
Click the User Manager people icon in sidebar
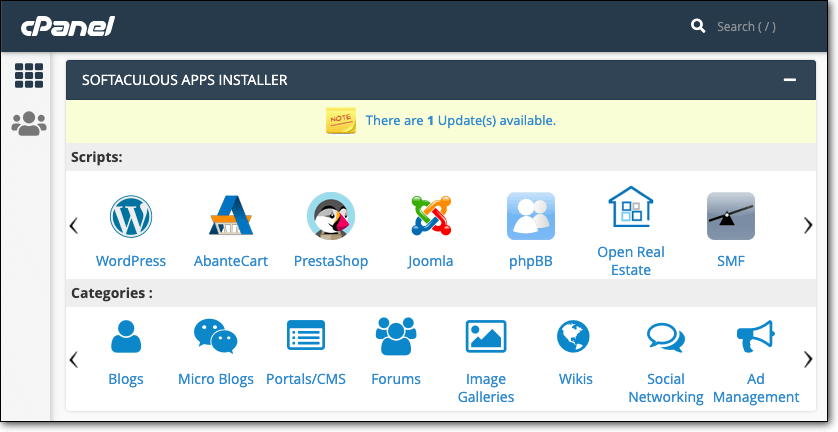pos(29,124)
